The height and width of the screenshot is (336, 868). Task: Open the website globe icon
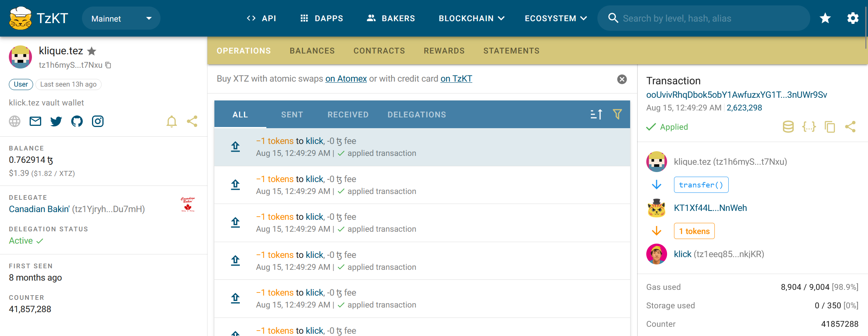[15, 121]
